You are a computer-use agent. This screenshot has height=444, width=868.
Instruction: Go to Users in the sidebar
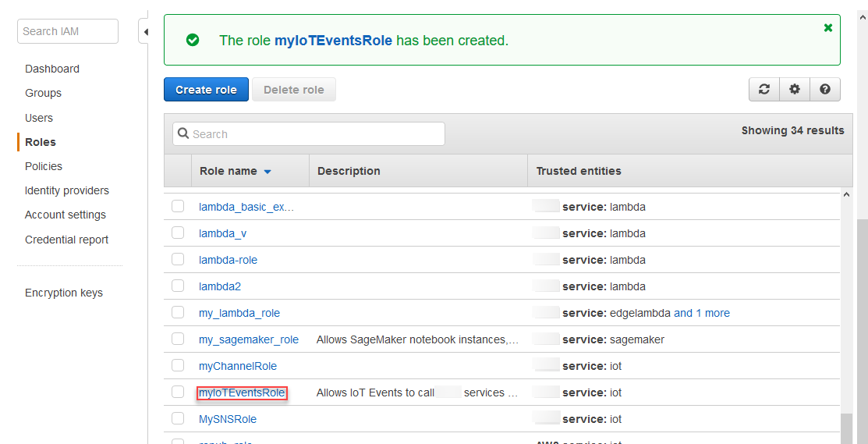tap(39, 118)
